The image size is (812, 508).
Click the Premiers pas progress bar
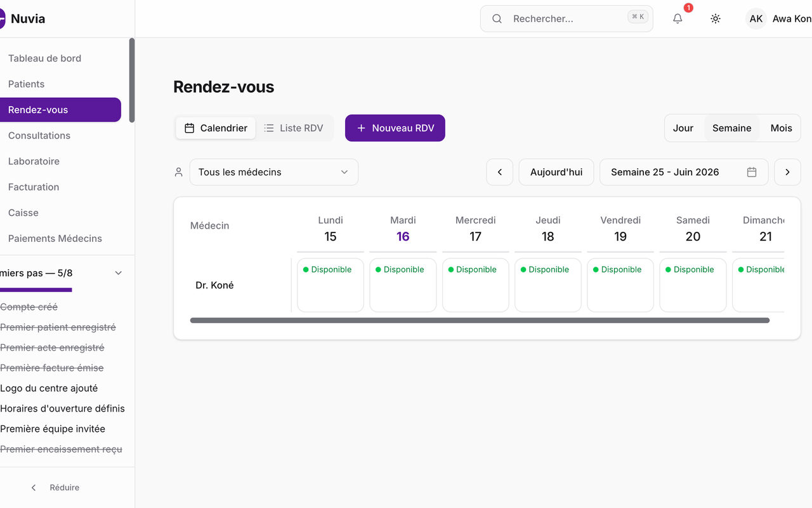tap(36, 290)
